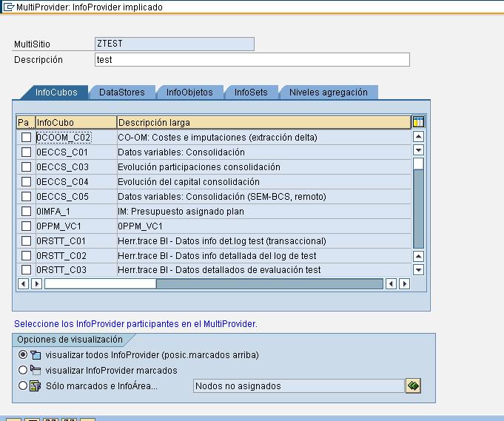This screenshot has width=504, height=421.
Task: Select visualizar InfoProvider marcados radio option
Action: tap(23, 370)
